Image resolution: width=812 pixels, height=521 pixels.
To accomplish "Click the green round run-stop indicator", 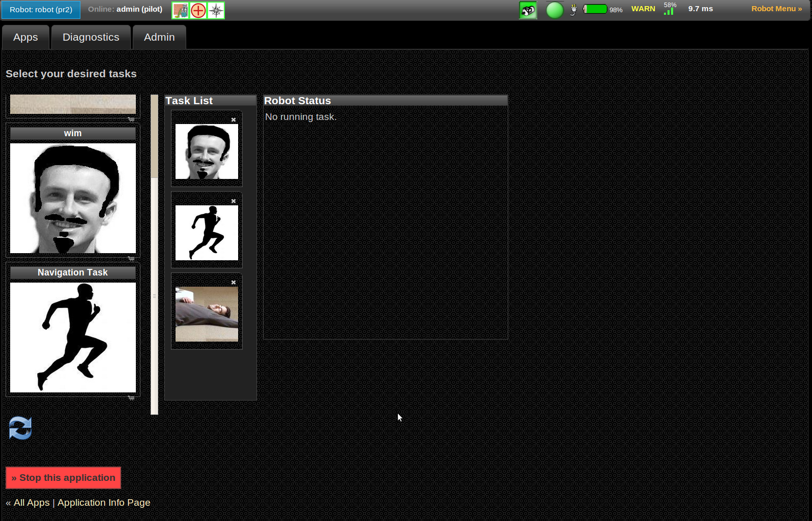I will point(555,10).
